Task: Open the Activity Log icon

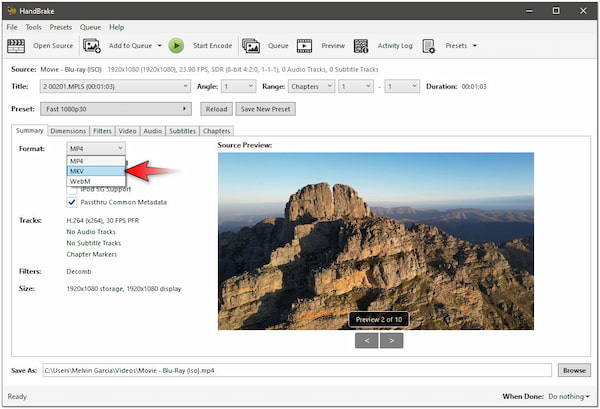Action: click(x=361, y=46)
